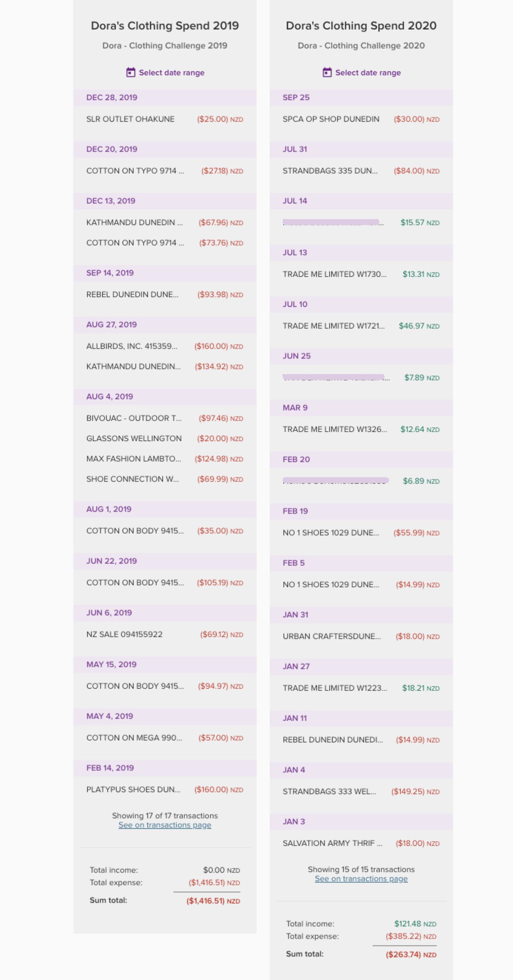Image resolution: width=513 pixels, height=980 pixels.
Task: Click Select date range in the 2019 panel
Action: click(x=171, y=72)
